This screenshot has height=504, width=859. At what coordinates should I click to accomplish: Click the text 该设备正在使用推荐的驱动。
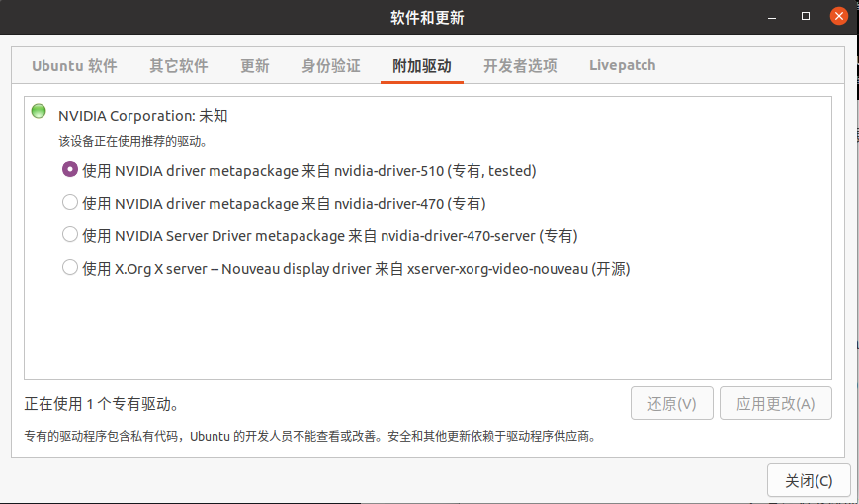133,142
